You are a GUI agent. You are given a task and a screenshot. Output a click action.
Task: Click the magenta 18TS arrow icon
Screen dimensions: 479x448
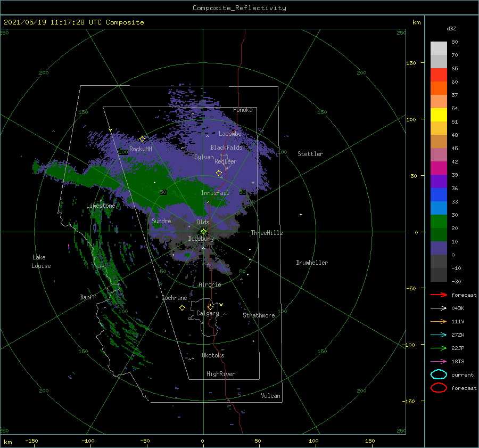pyautogui.click(x=439, y=362)
